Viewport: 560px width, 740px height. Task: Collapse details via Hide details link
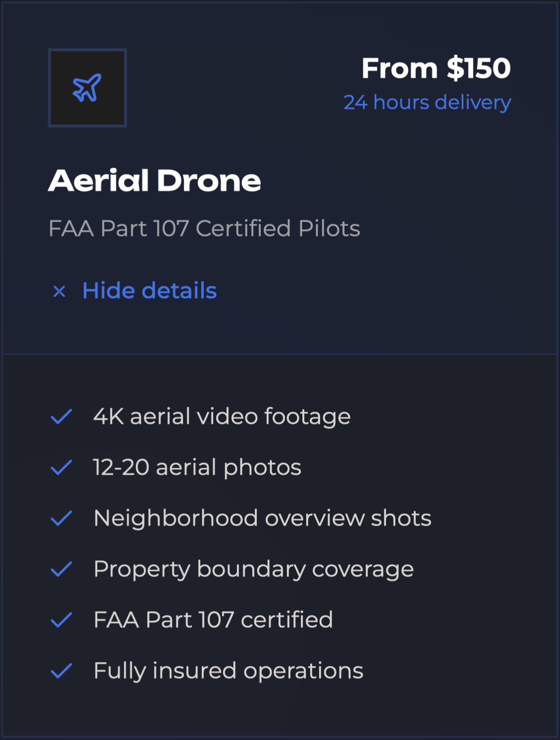tap(149, 291)
